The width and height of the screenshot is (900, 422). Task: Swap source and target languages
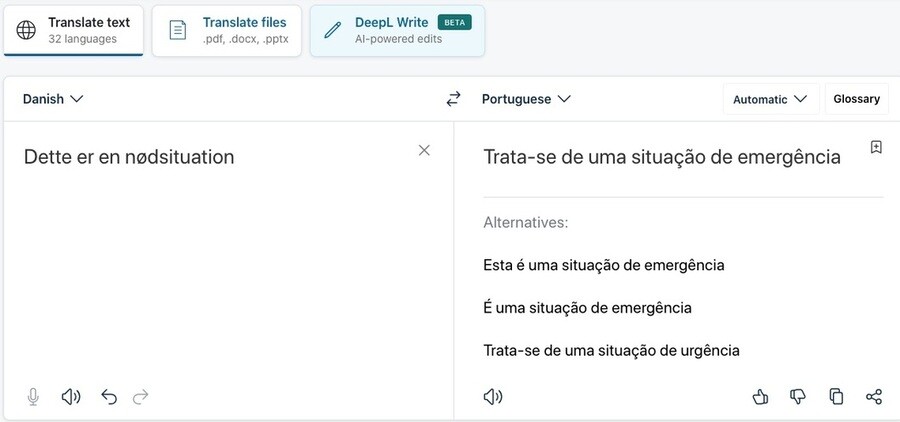click(454, 99)
